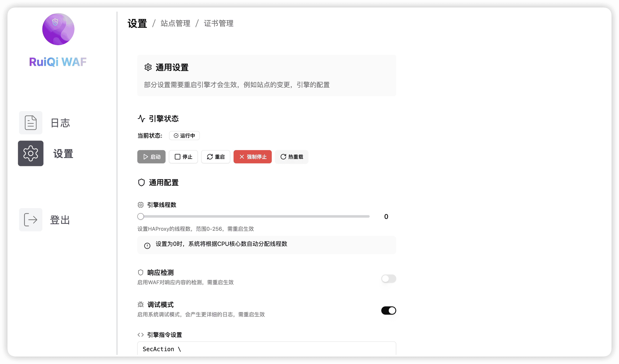
Task: Turn off the 调试模式 switch
Action: click(389, 311)
